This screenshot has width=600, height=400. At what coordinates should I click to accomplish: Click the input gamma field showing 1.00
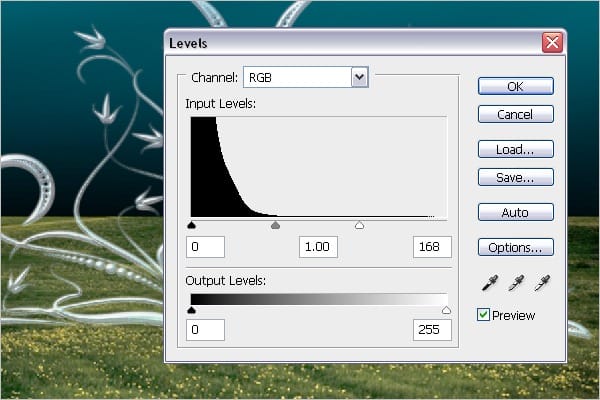pos(319,247)
